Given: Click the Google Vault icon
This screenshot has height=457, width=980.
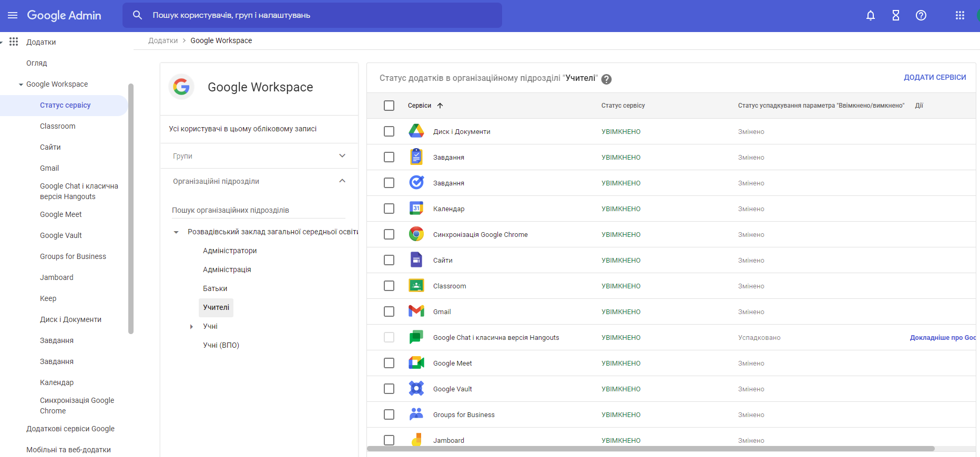Looking at the screenshot, I should [416, 389].
